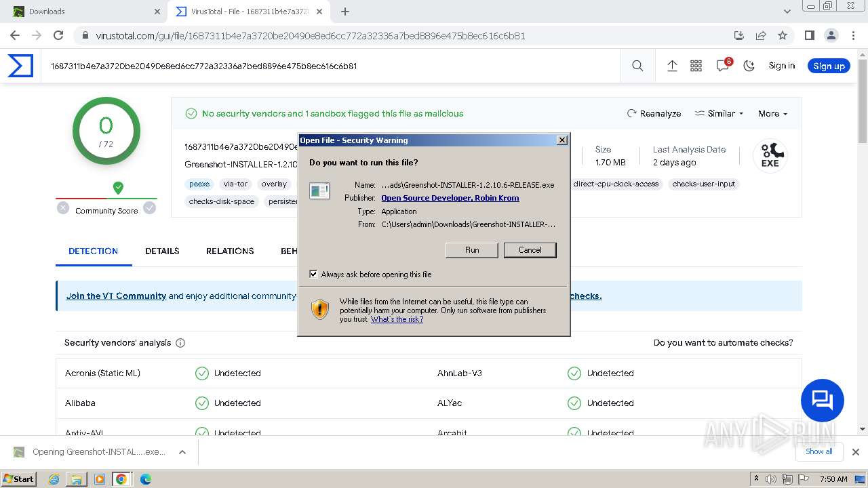Expand the Similar dropdown

(x=719, y=113)
